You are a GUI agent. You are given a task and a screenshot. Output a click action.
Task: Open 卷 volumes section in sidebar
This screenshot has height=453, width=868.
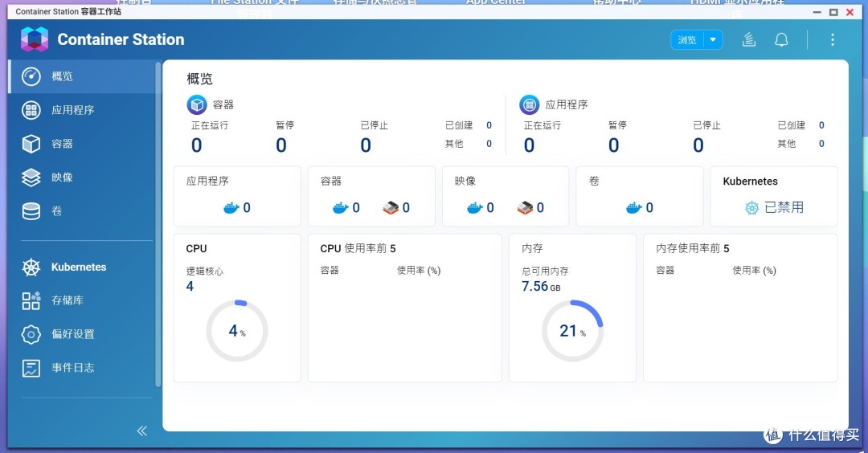pos(81,210)
